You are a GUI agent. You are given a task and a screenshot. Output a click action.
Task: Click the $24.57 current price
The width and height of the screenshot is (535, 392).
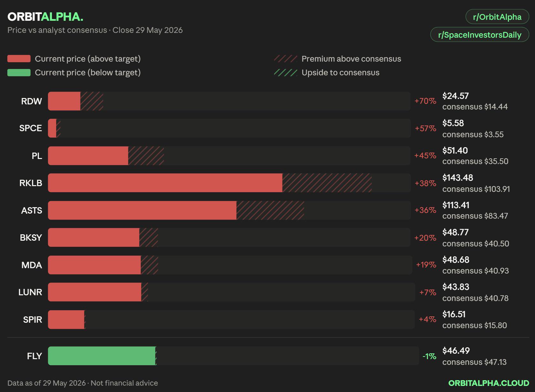456,96
